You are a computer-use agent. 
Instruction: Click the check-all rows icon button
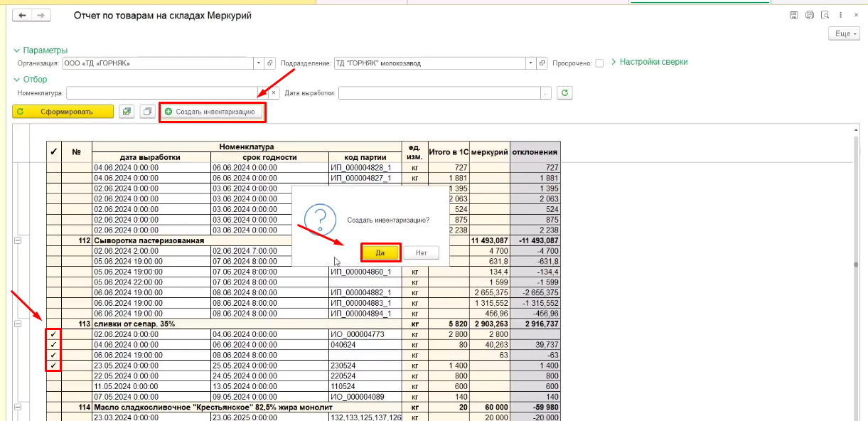coord(127,112)
